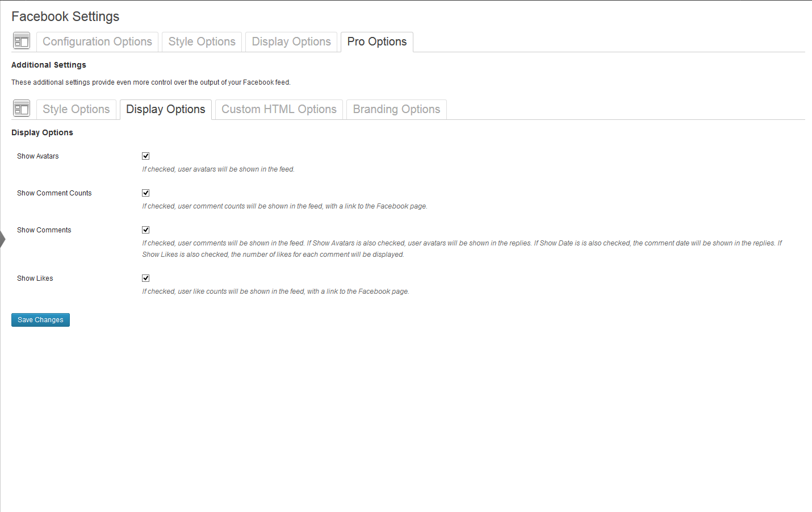Disable the Show Comments checkbox
The image size is (812, 512).
[146, 230]
